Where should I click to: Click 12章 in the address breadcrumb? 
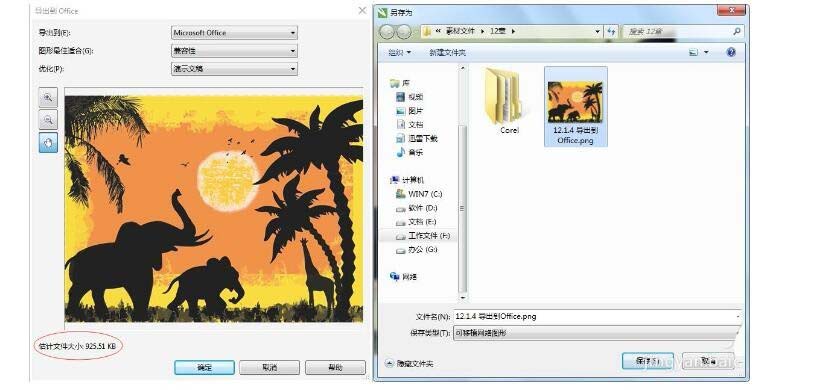click(498, 31)
